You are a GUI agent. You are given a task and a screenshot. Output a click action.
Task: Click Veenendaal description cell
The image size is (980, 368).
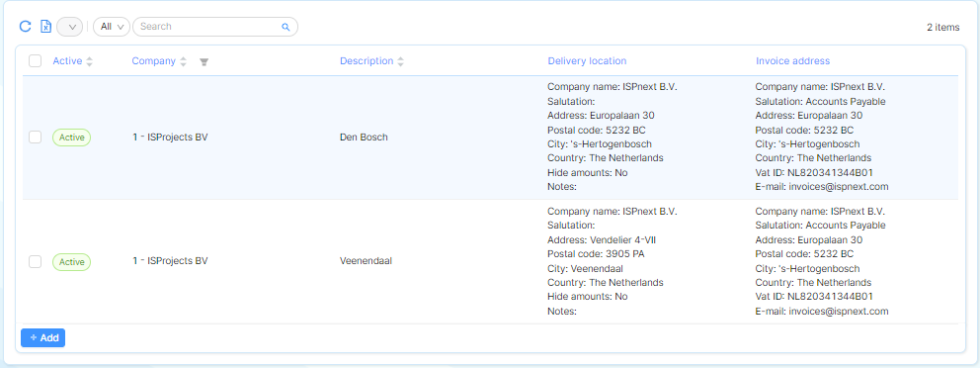pyautogui.click(x=366, y=261)
